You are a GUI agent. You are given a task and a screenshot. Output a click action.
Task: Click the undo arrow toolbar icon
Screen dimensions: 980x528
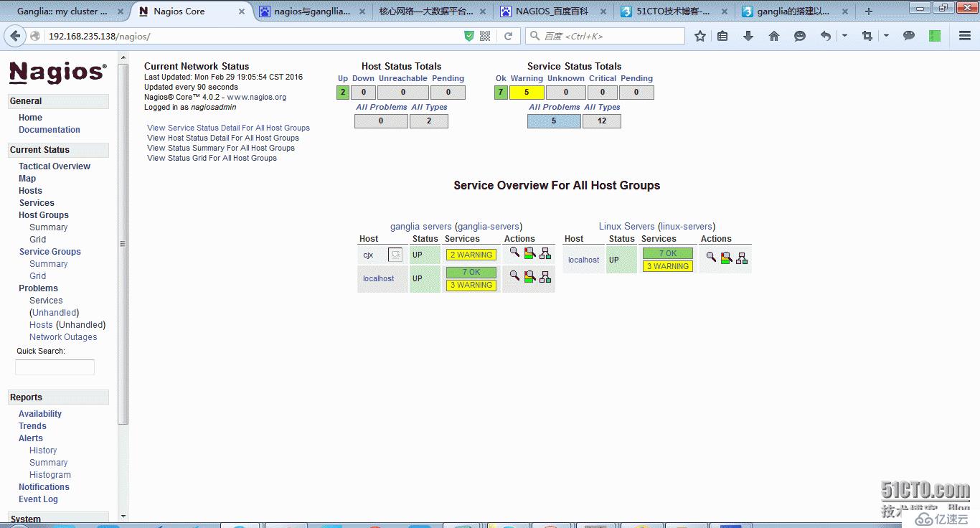(826, 36)
